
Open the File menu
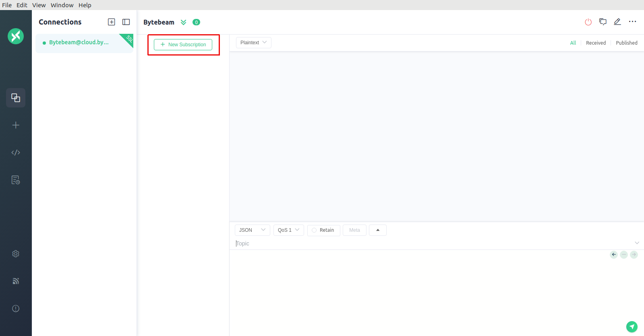(7, 5)
